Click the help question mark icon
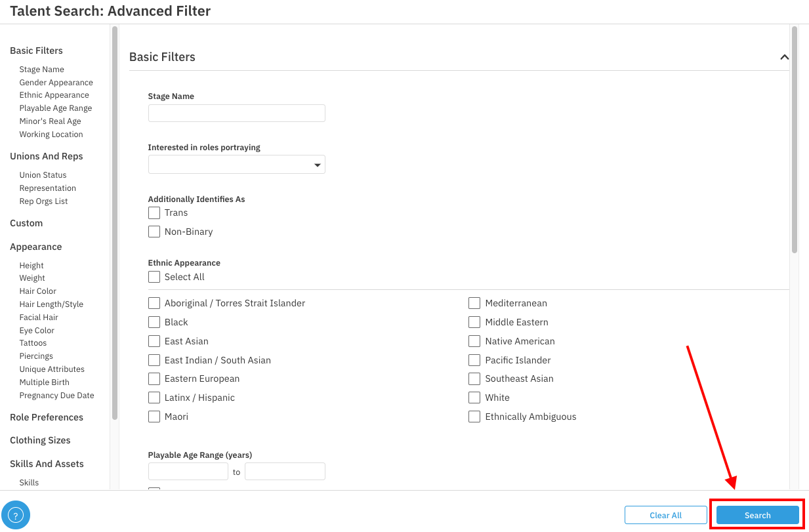The width and height of the screenshot is (809, 532). pyautogui.click(x=16, y=515)
